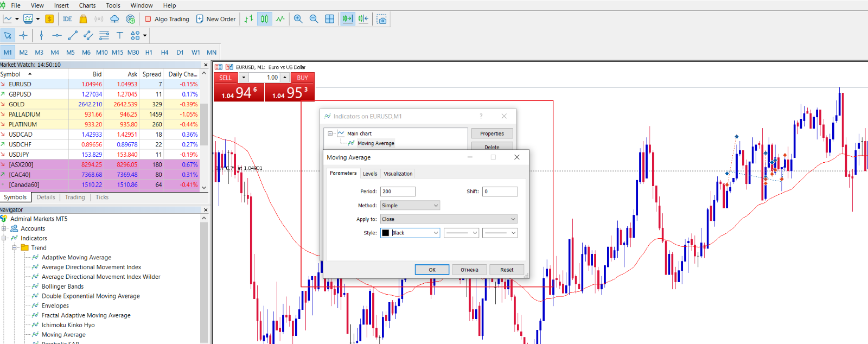The width and height of the screenshot is (868, 344).
Task: Open the Style color dropdown showing Black
Action: [x=410, y=233]
